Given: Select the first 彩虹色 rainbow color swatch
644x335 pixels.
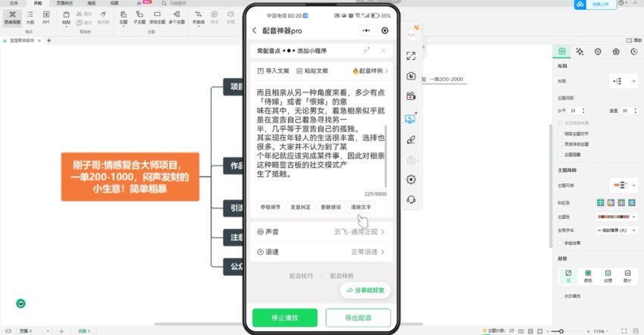Looking at the screenshot, I should coord(600,202).
